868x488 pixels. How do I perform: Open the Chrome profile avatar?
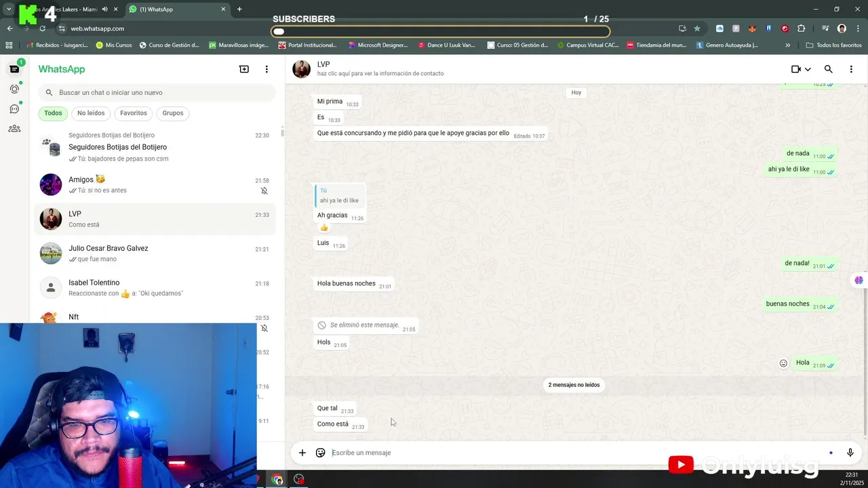842,28
